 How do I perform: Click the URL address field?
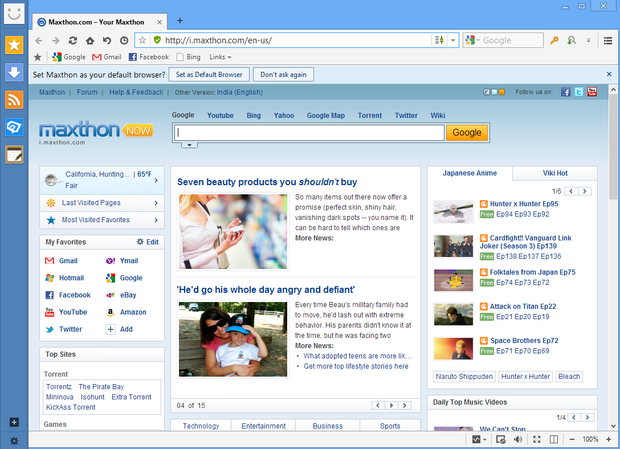pos(297,40)
